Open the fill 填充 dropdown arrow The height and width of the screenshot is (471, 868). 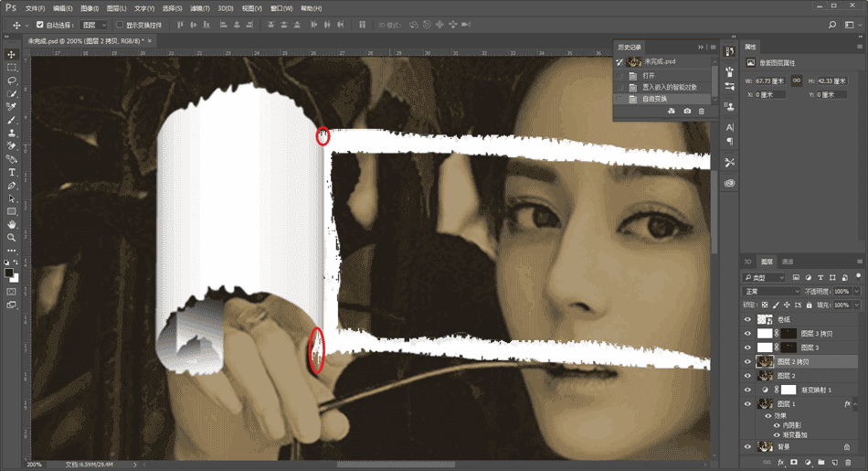point(857,305)
